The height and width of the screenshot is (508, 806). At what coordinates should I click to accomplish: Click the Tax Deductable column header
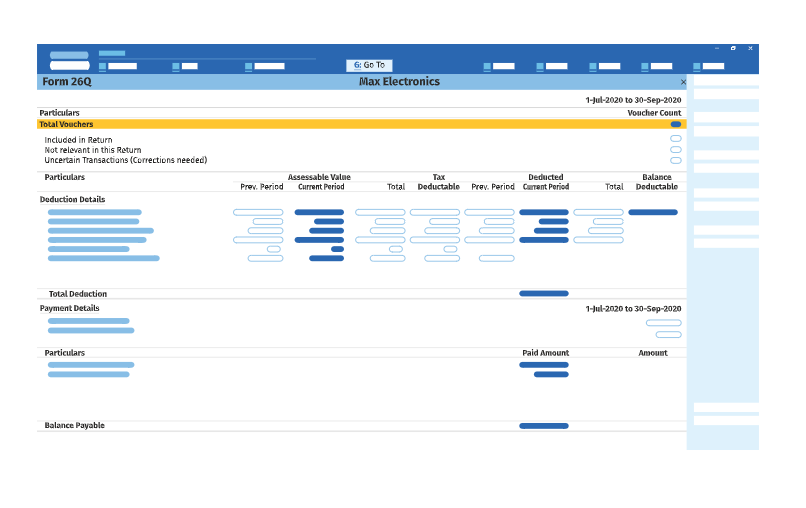click(438, 182)
